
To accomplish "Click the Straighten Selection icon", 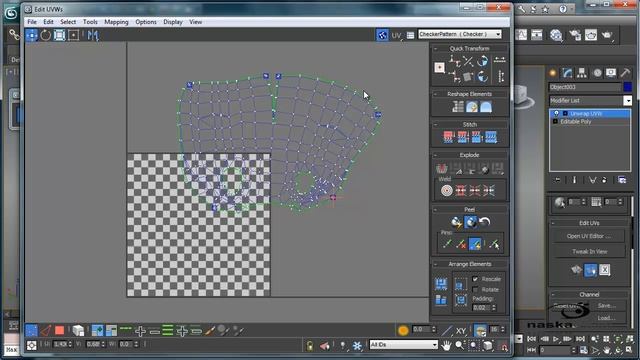I will [458, 107].
